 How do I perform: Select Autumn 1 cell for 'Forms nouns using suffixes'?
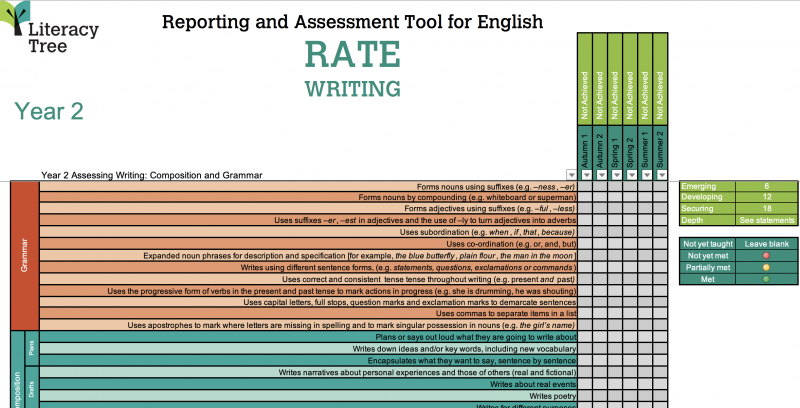(x=586, y=187)
